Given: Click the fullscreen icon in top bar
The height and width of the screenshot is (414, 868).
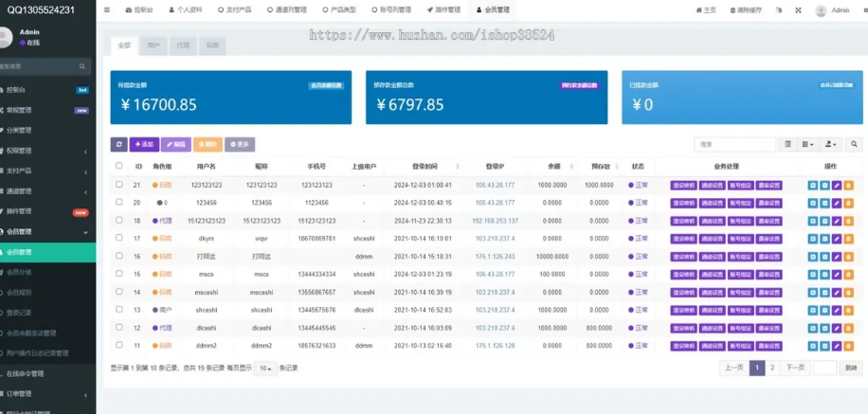Looking at the screenshot, I should coord(798,9).
